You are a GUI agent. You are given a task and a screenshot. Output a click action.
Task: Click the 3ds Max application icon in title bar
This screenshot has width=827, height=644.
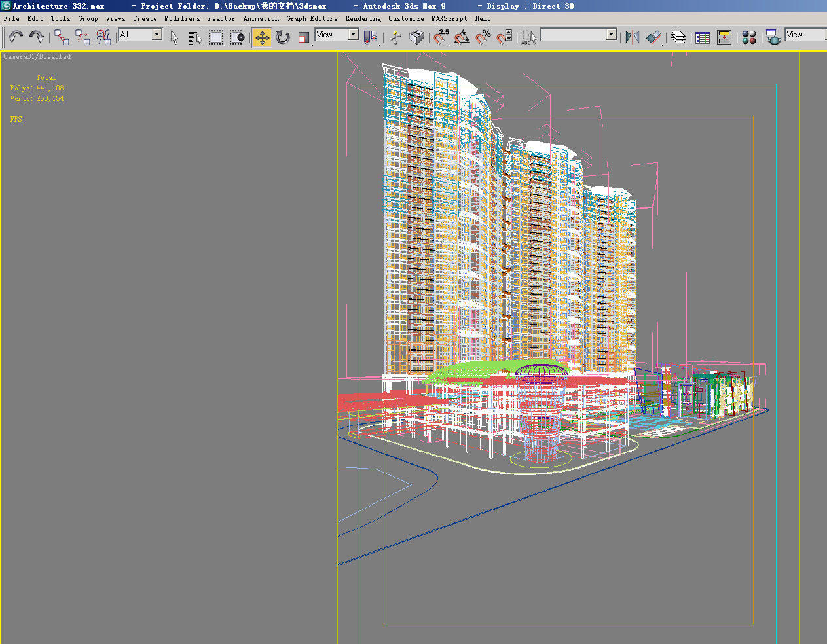[6, 6]
